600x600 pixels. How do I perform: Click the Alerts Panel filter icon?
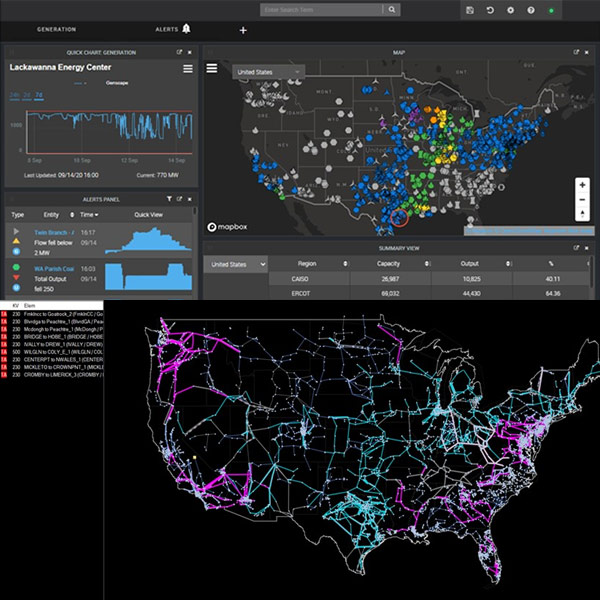pyautogui.click(x=169, y=199)
